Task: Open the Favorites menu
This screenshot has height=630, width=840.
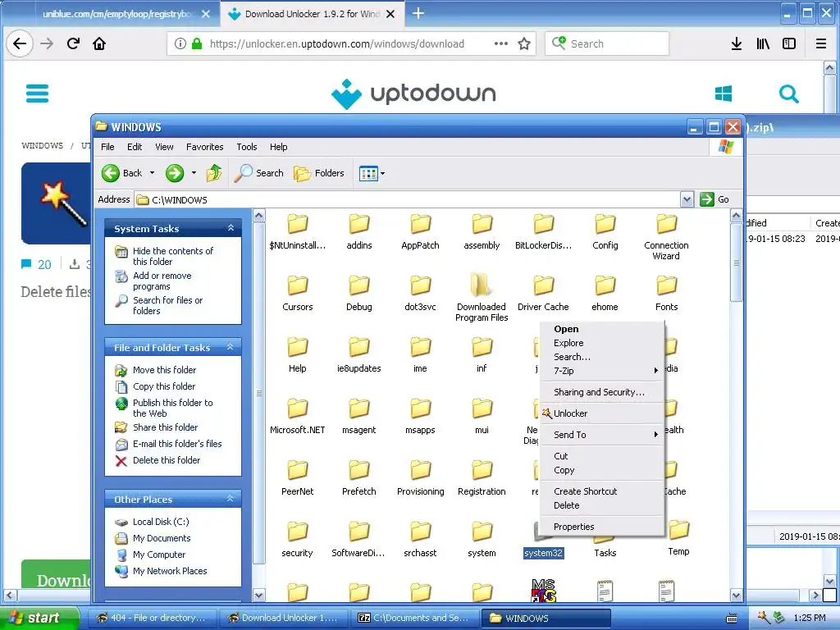Action: pyautogui.click(x=204, y=147)
